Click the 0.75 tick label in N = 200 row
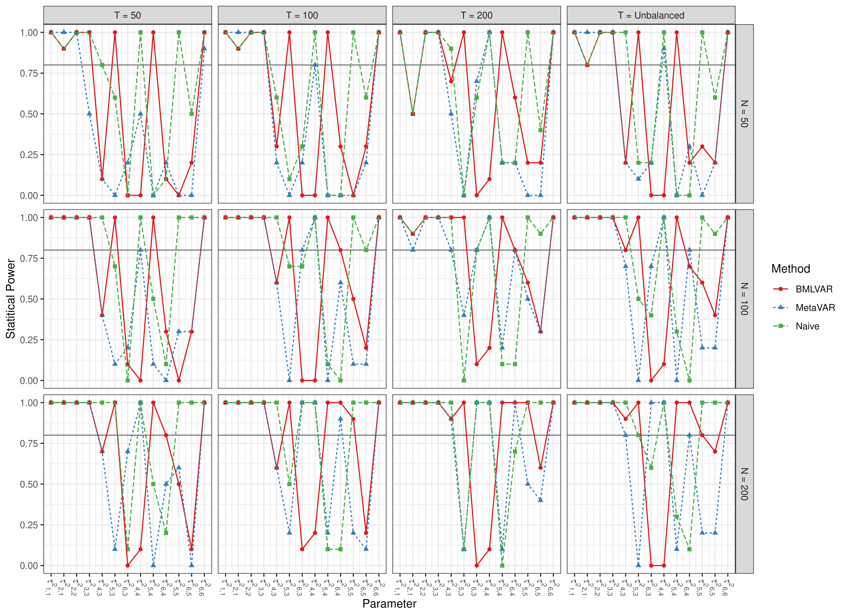This screenshot has width=847, height=616. click(x=29, y=443)
